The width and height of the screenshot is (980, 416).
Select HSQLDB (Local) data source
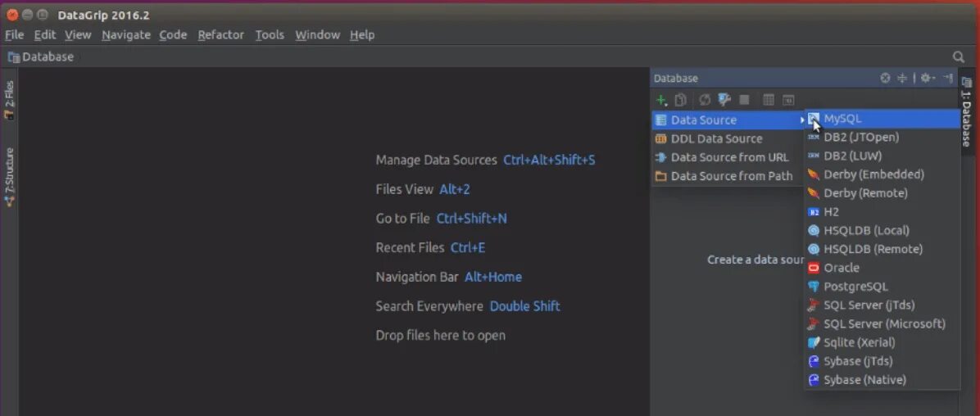[x=882, y=230]
